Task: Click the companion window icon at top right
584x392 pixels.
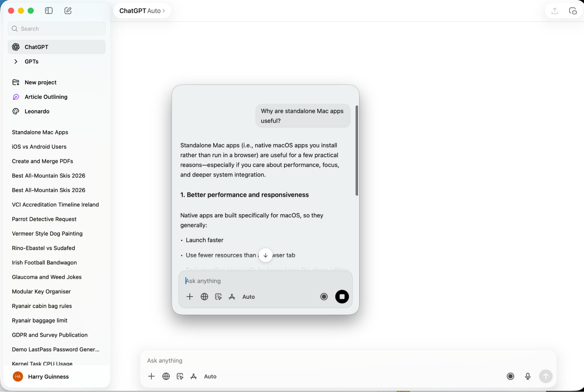Action: [x=573, y=11]
